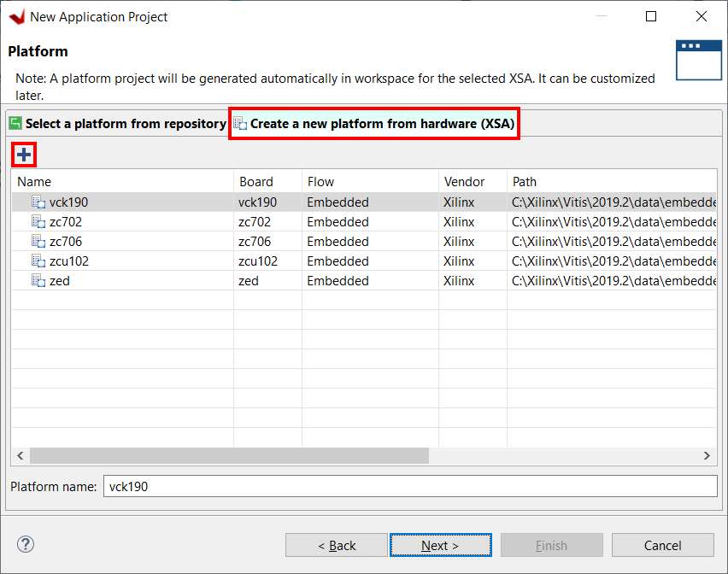Screen dimensions: 728x574
Task: Click the horizontal scrollbar thumb
Action: click(x=229, y=455)
